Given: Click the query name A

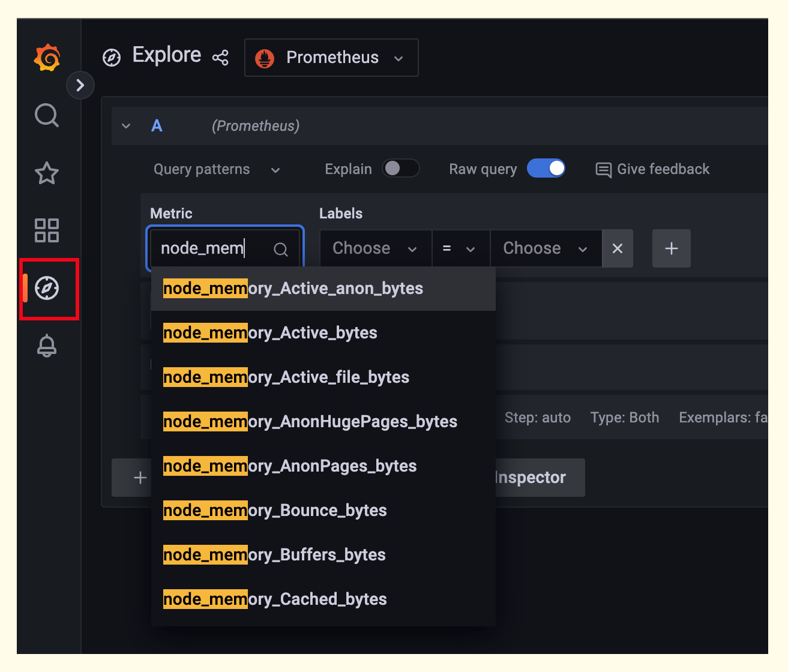Looking at the screenshot, I should [157, 126].
